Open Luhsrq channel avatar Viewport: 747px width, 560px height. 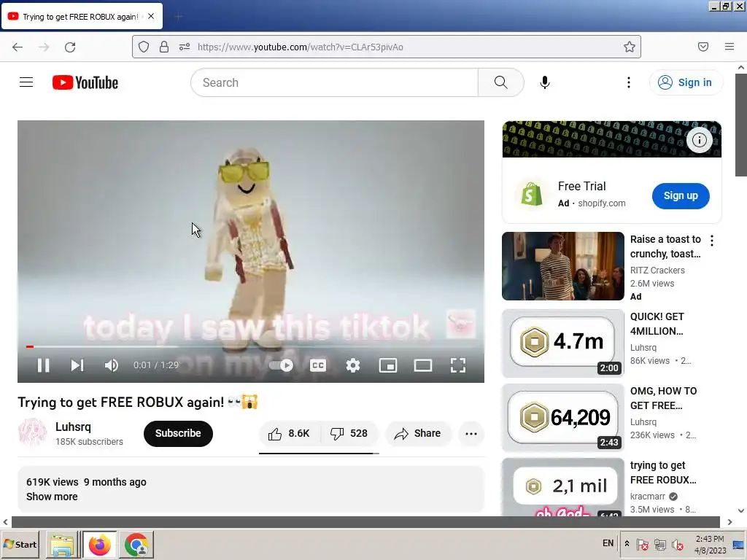tap(32, 432)
